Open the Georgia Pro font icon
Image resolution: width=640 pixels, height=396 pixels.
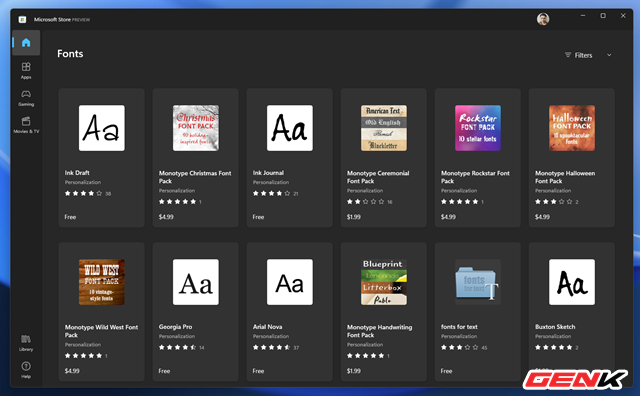[196, 282]
